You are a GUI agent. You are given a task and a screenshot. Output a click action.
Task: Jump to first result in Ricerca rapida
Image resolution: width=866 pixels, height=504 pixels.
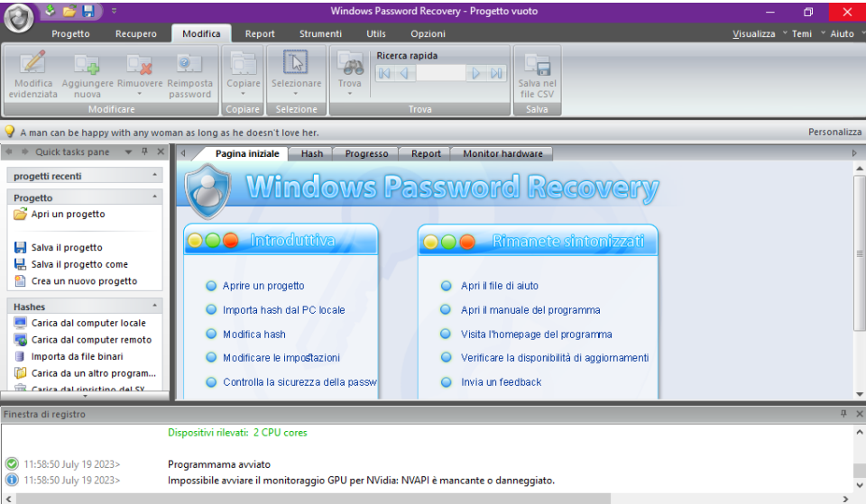(x=385, y=73)
